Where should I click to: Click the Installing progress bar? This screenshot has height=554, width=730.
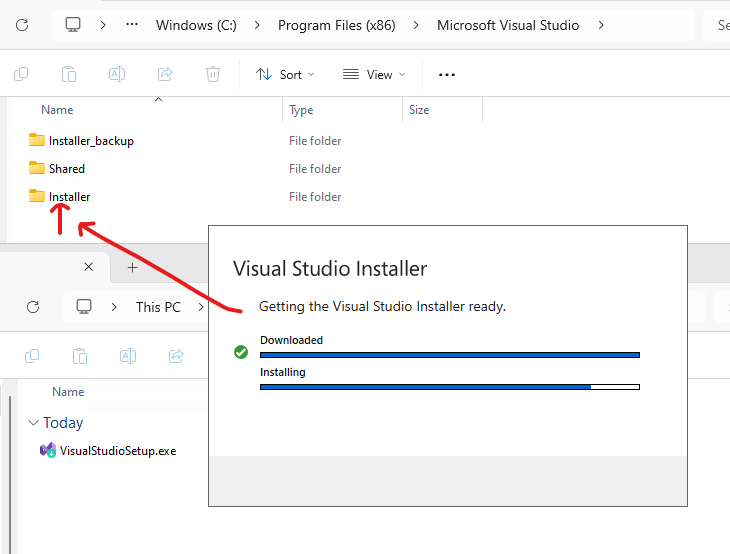tap(450, 387)
